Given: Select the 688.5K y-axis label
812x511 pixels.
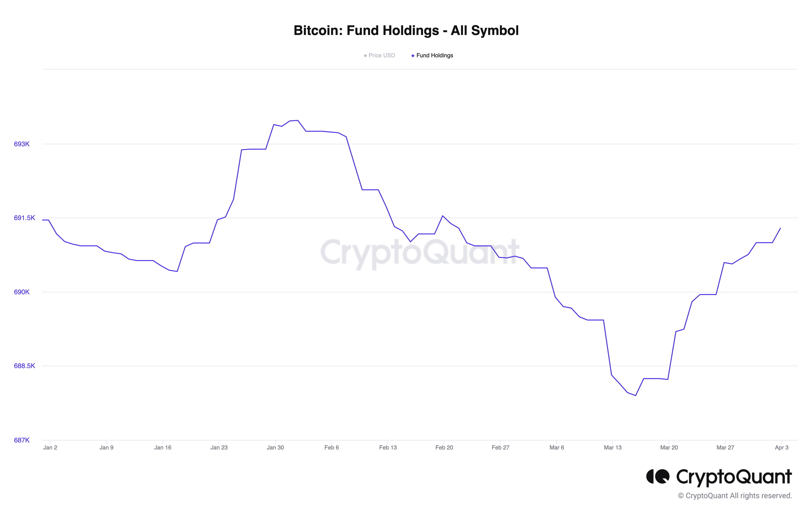Looking at the screenshot, I should point(24,366).
